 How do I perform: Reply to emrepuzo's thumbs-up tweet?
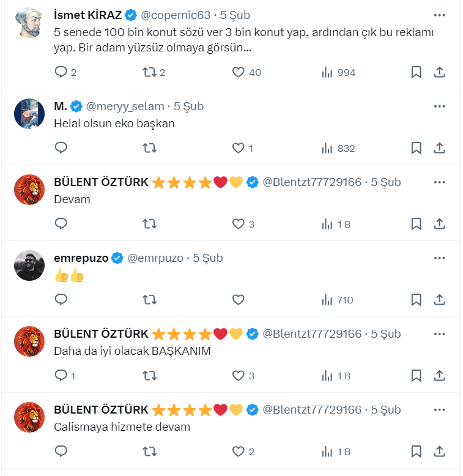(x=61, y=300)
